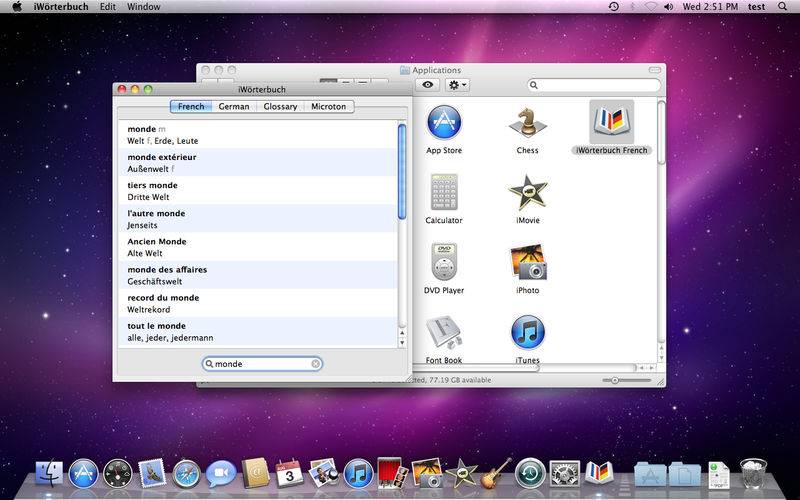This screenshot has height=500, width=800.
Task: Click the Time Machine menu bar icon
Action: [x=614, y=7]
